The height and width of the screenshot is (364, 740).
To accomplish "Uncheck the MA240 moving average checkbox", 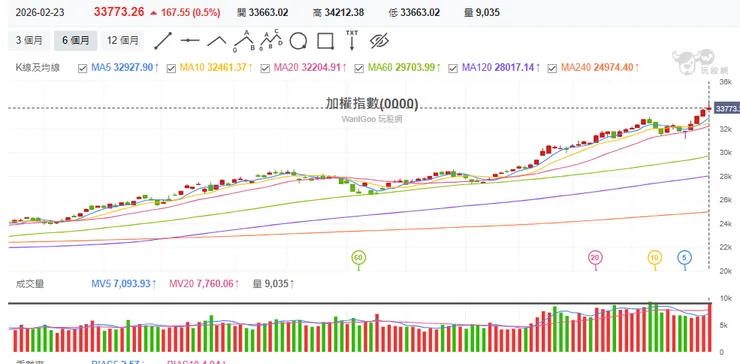I will 552,68.
